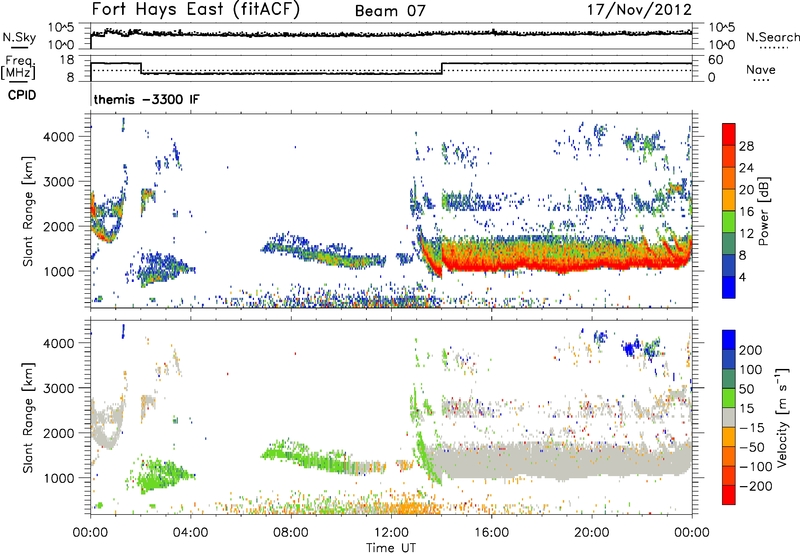Select the Freq. [MHz] axis label
This screenshot has width=800, height=554.
click(x=19, y=67)
